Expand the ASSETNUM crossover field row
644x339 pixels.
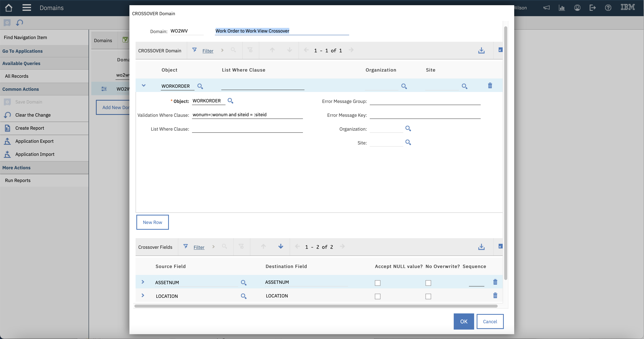tap(143, 282)
